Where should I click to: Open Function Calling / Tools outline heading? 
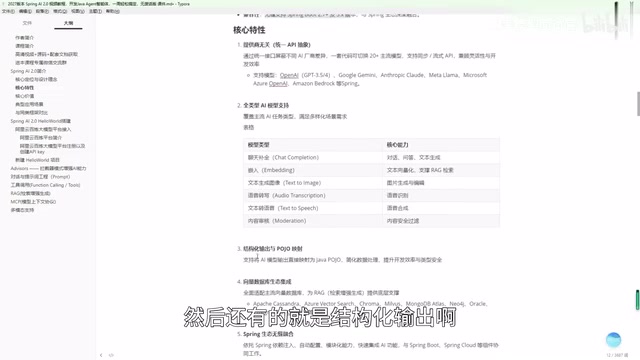(x=45, y=185)
